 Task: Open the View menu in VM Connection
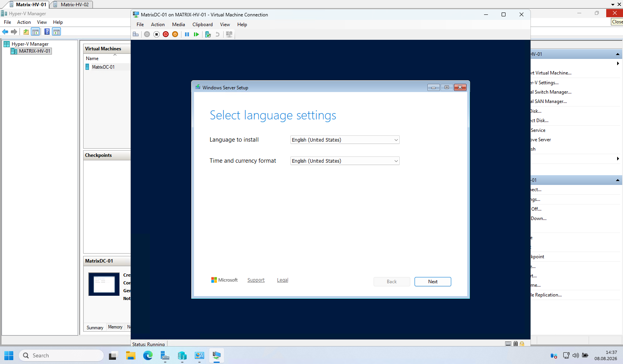click(x=225, y=25)
